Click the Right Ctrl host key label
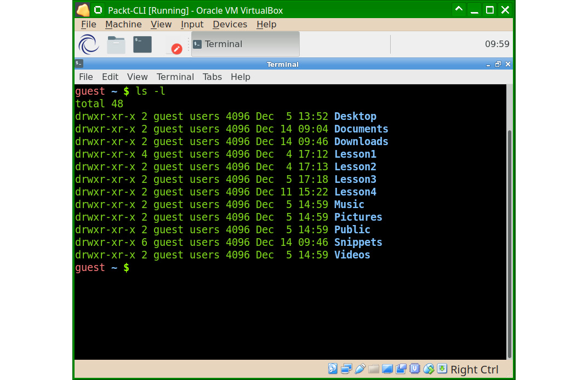 pos(475,370)
